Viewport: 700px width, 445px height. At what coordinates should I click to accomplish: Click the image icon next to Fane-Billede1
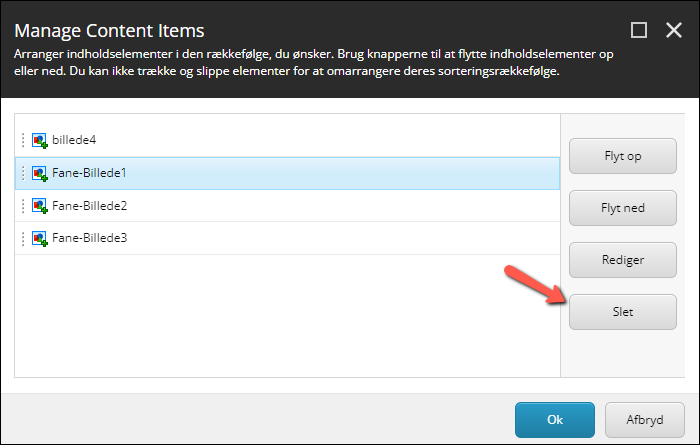click(40, 173)
